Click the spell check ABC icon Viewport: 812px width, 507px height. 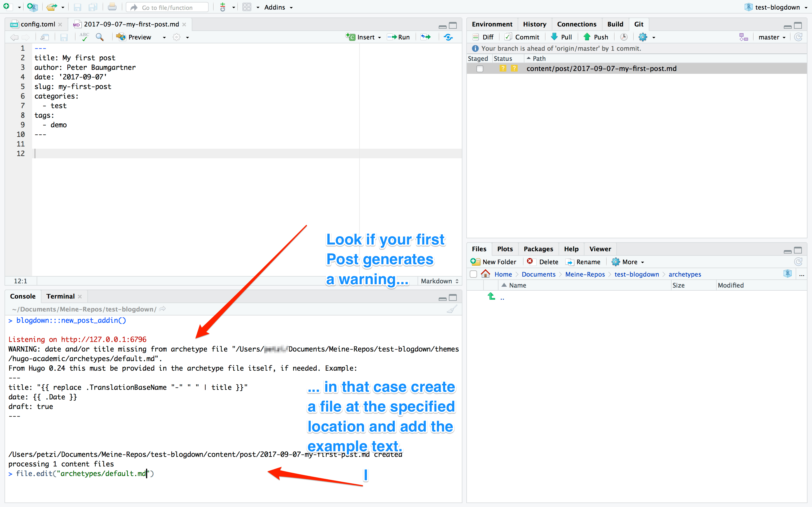(84, 37)
